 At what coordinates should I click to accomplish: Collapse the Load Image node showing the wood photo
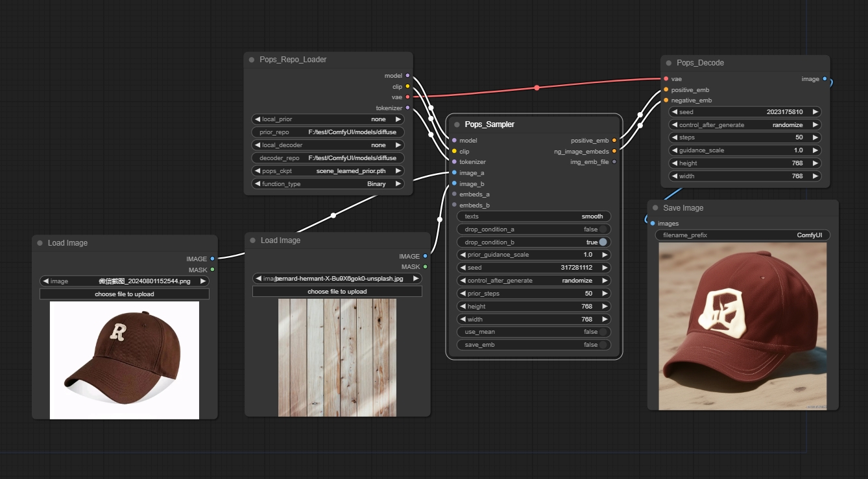252,240
